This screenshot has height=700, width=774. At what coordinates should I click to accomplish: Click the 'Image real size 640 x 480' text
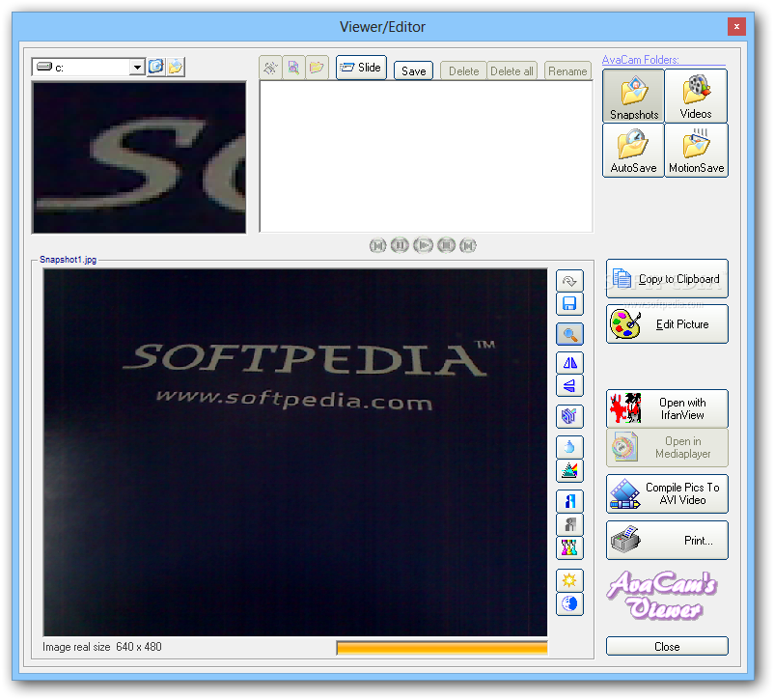coord(101,647)
